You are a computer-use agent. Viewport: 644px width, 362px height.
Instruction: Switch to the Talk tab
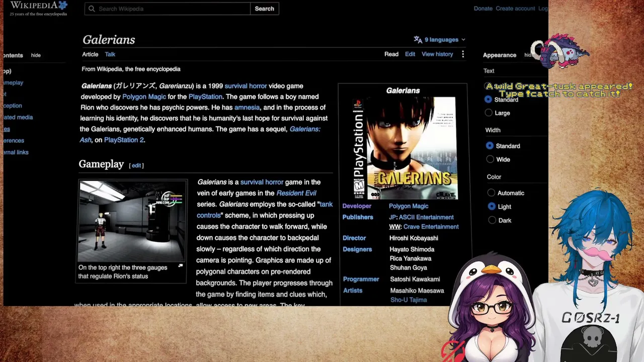point(110,54)
